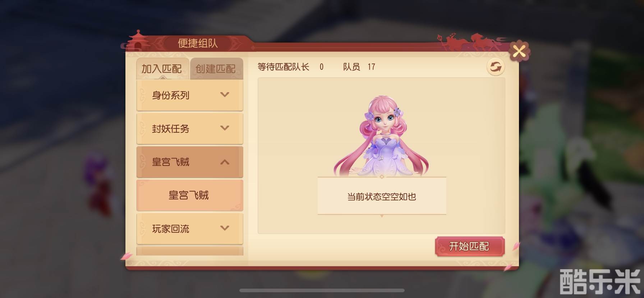Image resolution: width=644 pixels, height=298 pixels.
Task: Switch to the 加入匹配 tab
Action: tap(162, 68)
